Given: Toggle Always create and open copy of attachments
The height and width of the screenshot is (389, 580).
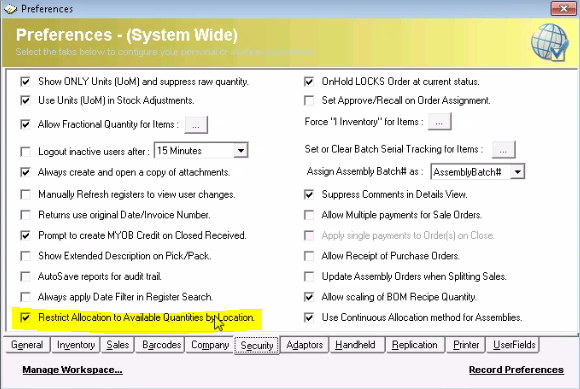Looking at the screenshot, I should coord(26,172).
